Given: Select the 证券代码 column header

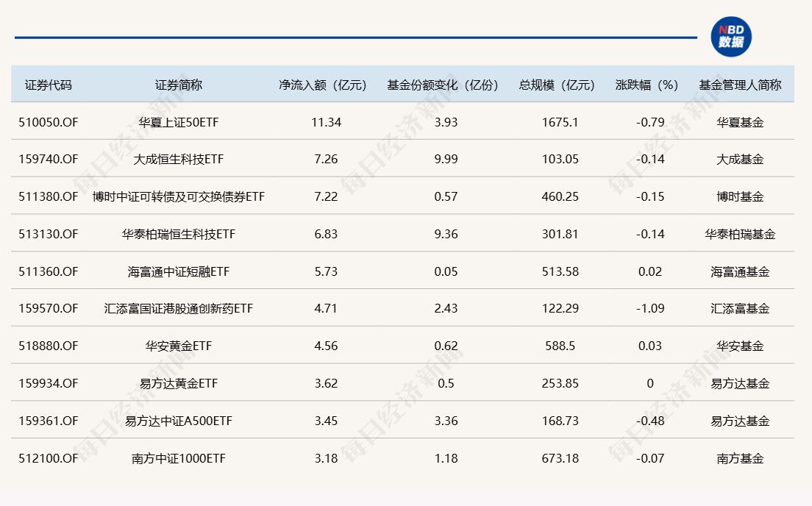Looking at the screenshot, I should (x=48, y=85).
